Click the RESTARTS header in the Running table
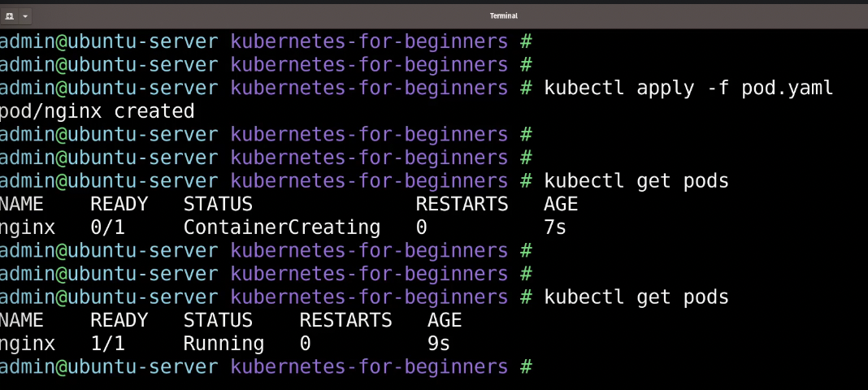Screen dimensions: 868x390 click(x=345, y=320)
